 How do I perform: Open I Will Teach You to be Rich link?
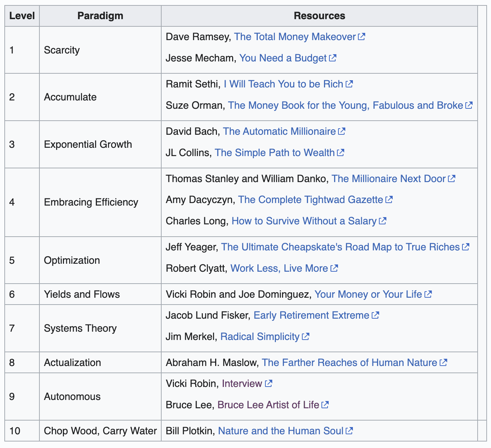pyautogui.click(x=283, y=84)
